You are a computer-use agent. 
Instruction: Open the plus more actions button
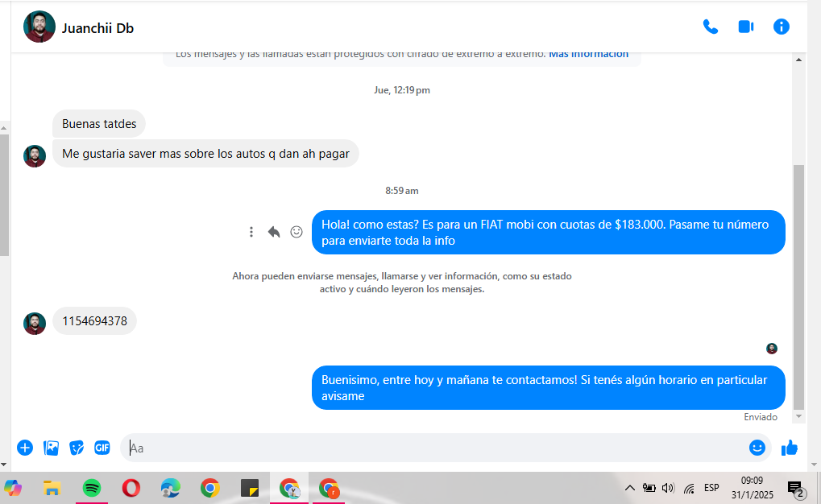(25, 448)
